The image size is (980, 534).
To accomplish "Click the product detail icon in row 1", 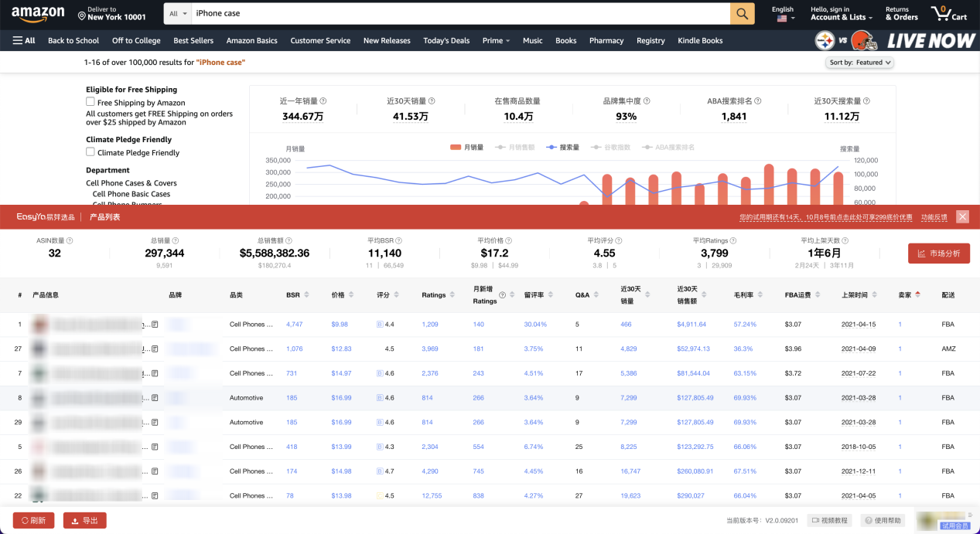I will tap(155, 325).
